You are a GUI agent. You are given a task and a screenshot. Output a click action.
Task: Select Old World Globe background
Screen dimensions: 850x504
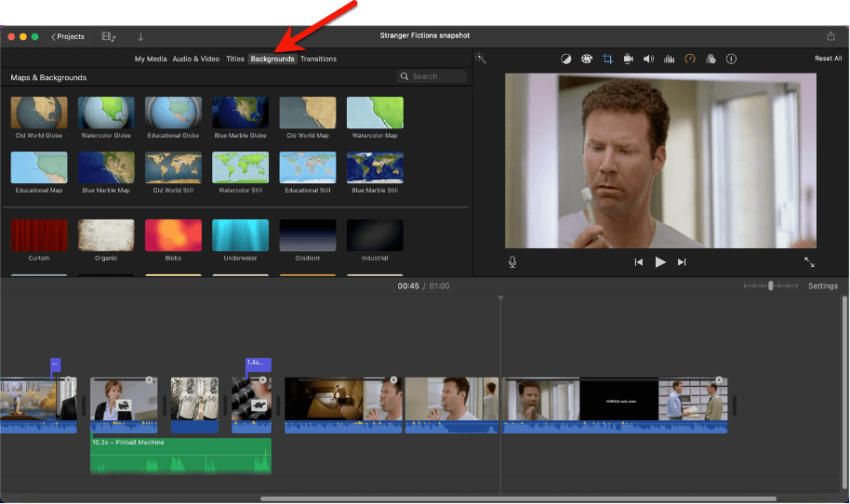coord(39,113)
